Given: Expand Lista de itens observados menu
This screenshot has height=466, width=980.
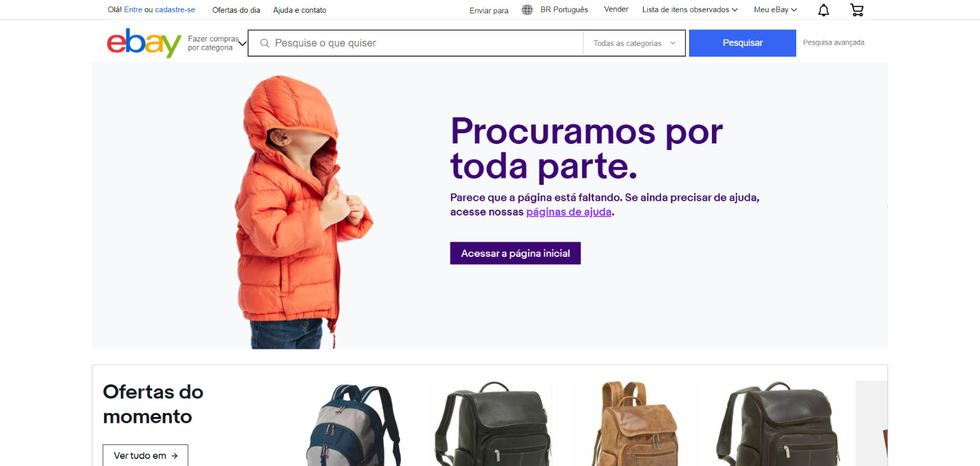Looking at the screenshot, I should [x=690, y=10].
